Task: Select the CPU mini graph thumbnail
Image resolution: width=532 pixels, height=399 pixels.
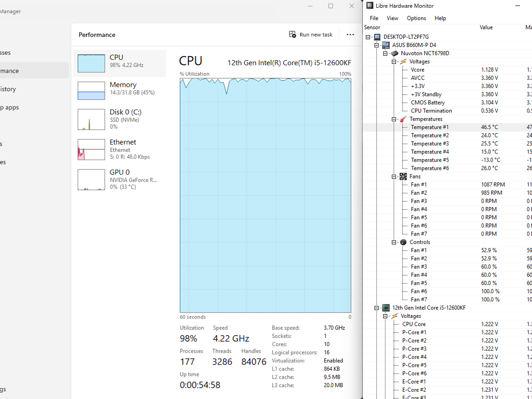Action: [91, 63]
